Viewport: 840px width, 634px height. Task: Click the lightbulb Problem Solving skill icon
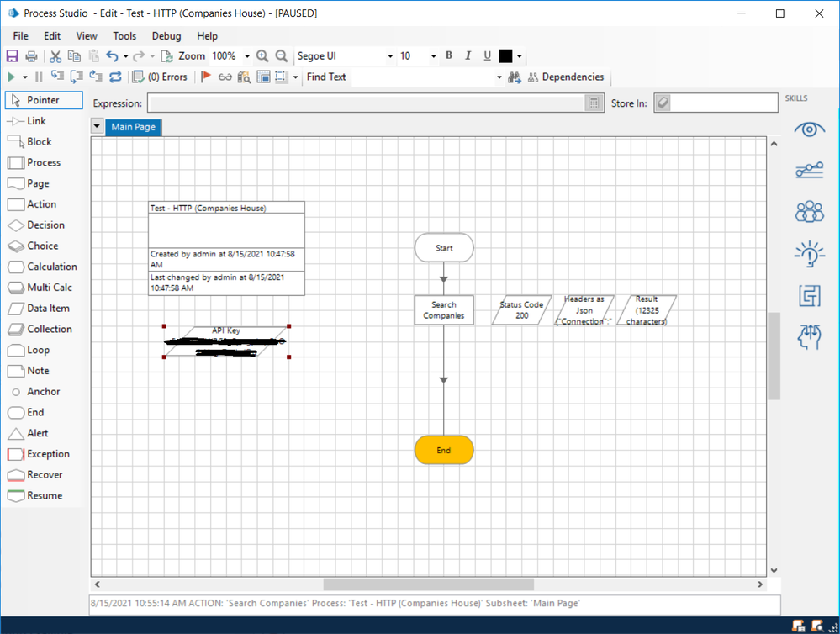[x=809, y=253]
